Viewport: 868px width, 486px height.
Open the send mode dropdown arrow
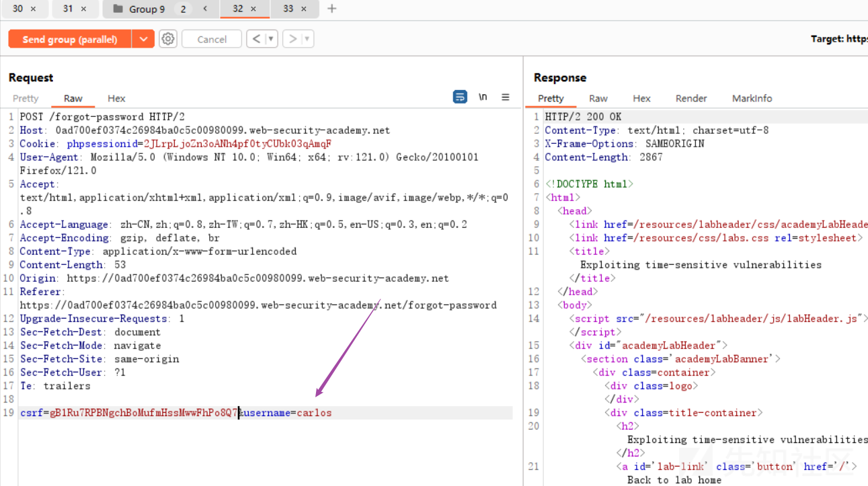point(143,39)
